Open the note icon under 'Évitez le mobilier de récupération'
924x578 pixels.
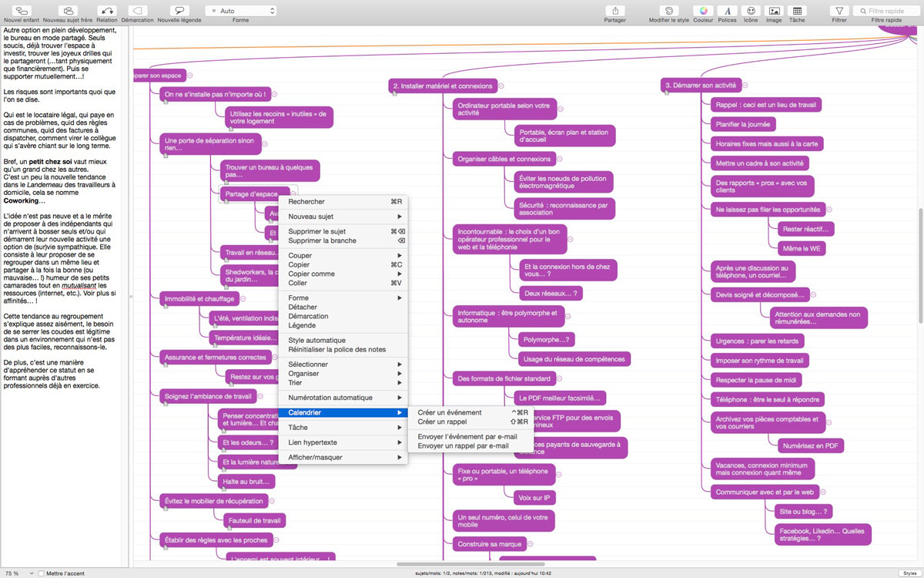pyautogui.click(x=166, y=509)
